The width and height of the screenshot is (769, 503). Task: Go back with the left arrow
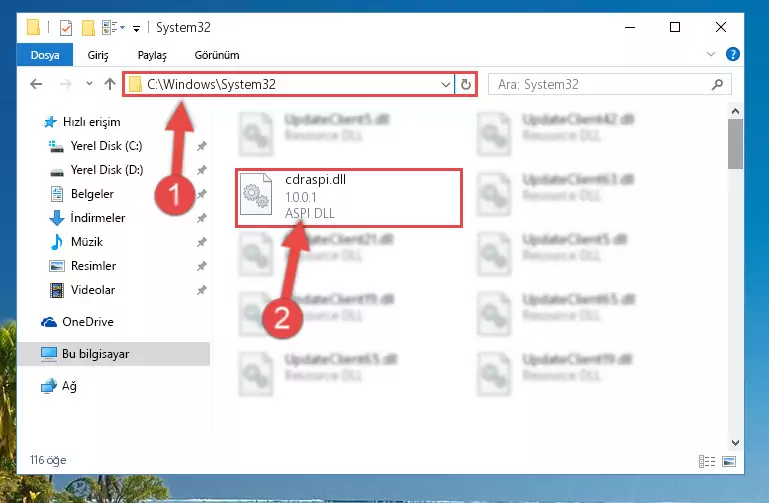[36, 84]
